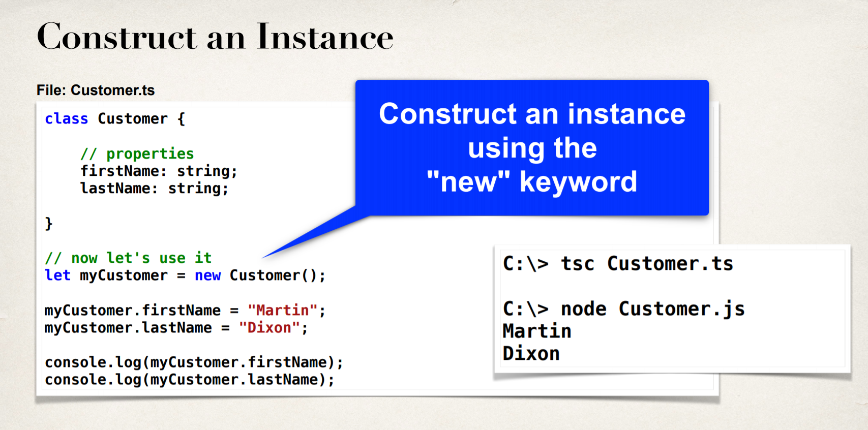Click the string "Martin" in code
Viewport: 868px width, 430px height.
[x=283, y=310]
